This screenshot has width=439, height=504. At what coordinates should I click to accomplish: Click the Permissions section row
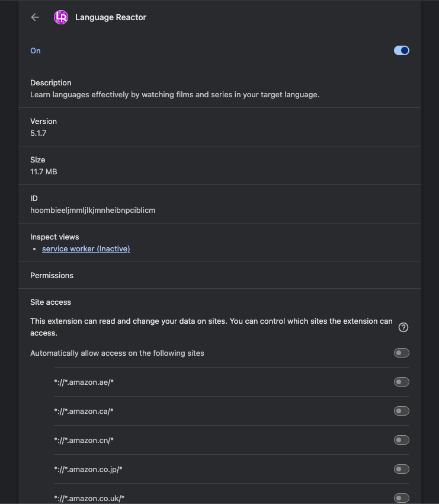click(x=219, y=275)
